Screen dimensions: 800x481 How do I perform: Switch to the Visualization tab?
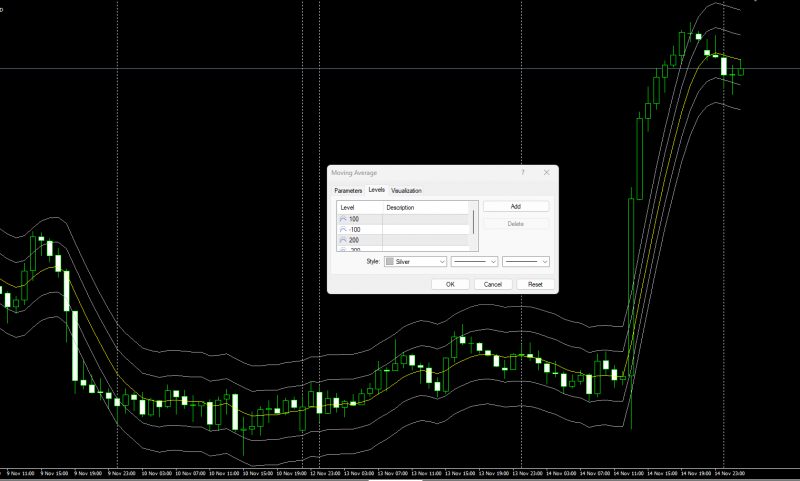point(406,190)
